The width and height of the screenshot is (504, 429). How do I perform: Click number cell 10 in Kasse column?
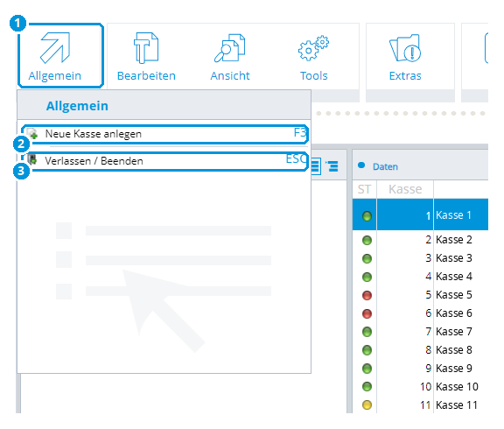point(405,387)
